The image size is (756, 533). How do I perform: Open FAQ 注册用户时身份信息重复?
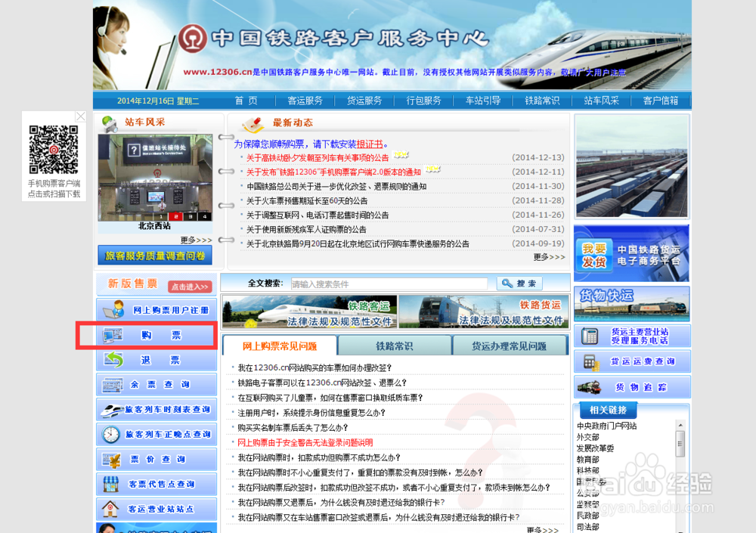312,412
